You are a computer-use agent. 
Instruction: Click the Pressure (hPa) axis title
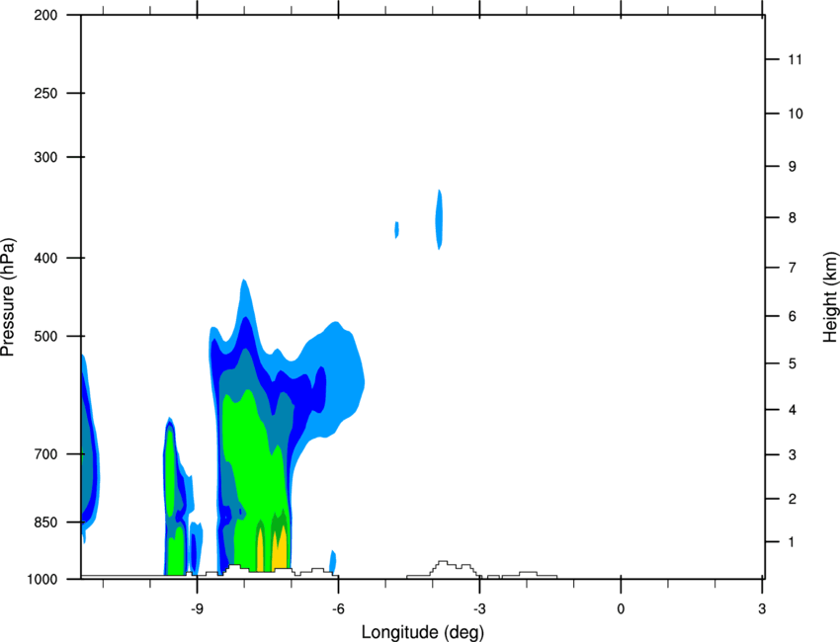pyautogui.click(x=8, y=297)
